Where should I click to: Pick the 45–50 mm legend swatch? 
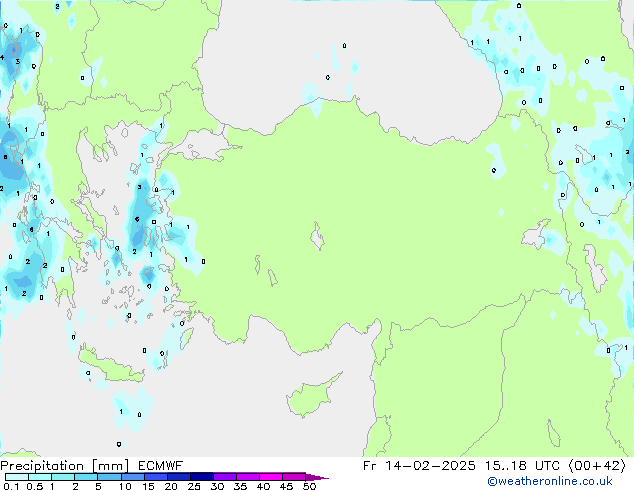294,477
